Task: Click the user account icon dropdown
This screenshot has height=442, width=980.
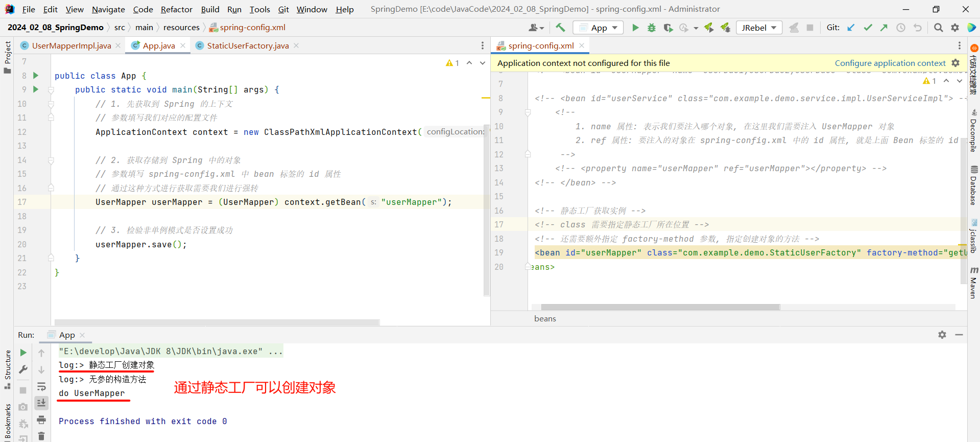Action: [x=536, y=28]
